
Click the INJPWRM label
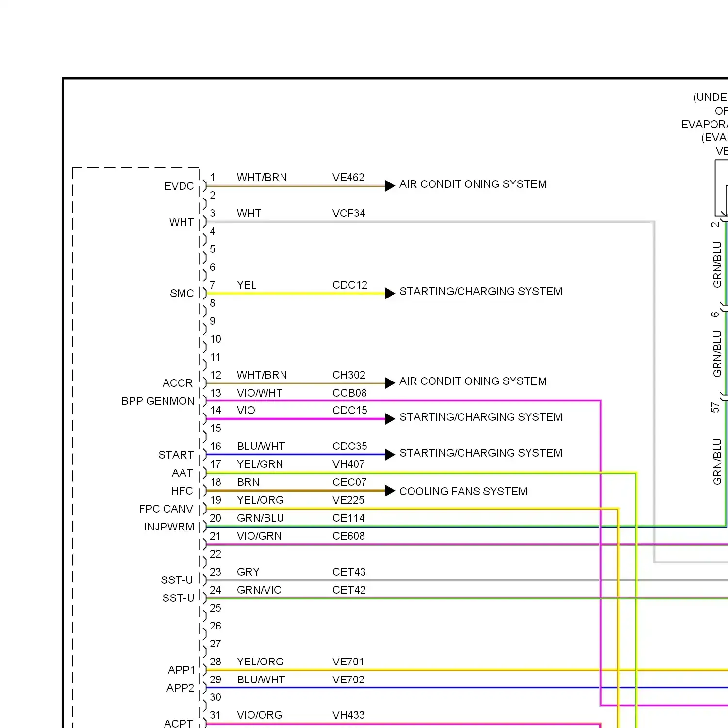pyautogui.click(x=169, y=527)
